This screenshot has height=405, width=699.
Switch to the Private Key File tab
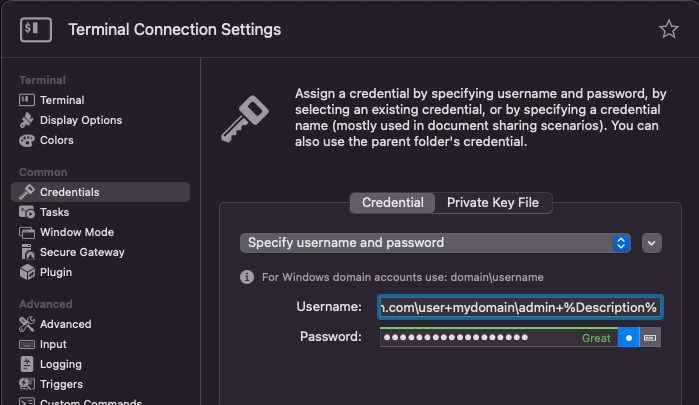(x=492, y=203)
